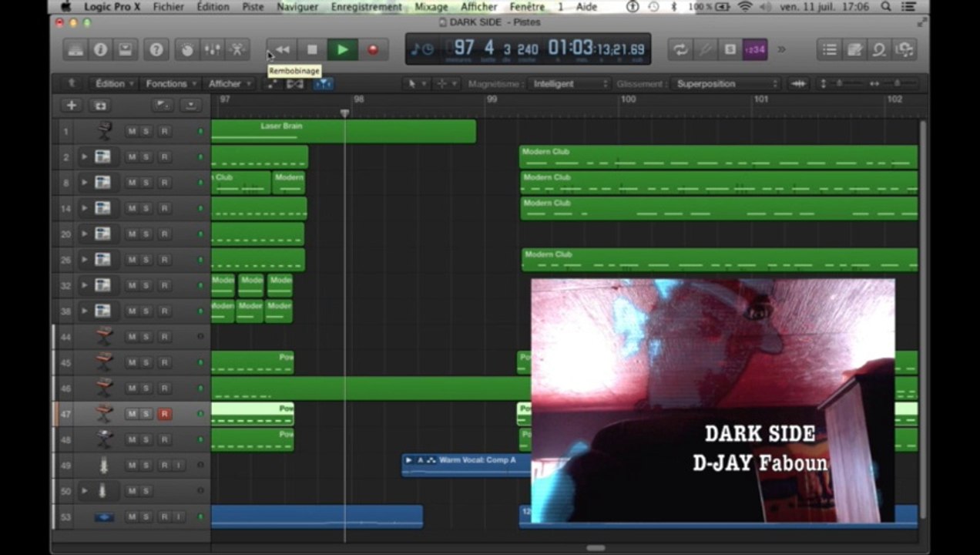
Task: Open Glissement Superposition dropdown
Action: 727,83
